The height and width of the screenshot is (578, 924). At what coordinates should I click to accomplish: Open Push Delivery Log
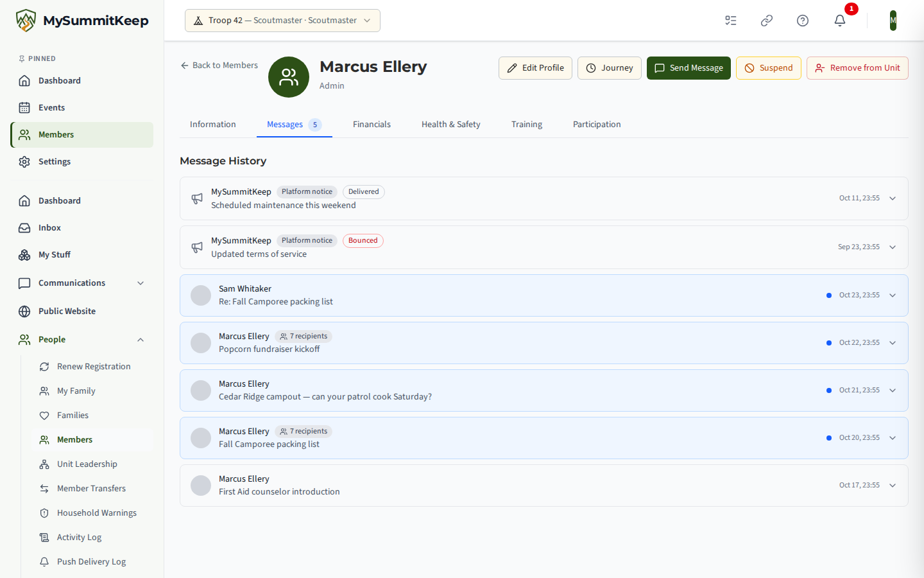(x=92, y=562)
